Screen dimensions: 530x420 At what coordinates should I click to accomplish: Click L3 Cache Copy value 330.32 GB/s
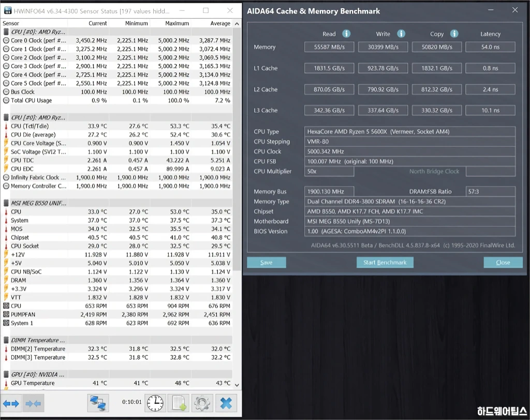tap(437, 110)
